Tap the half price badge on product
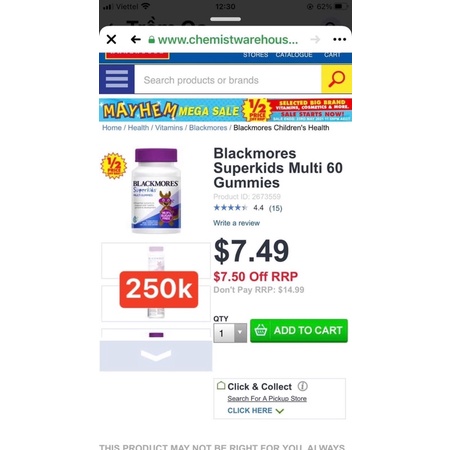This screenshot has width=450, height=450. [x=114, y=166]
